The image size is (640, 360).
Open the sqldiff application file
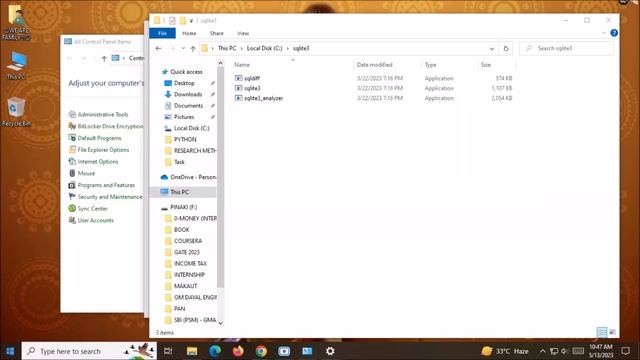[252, 78]
